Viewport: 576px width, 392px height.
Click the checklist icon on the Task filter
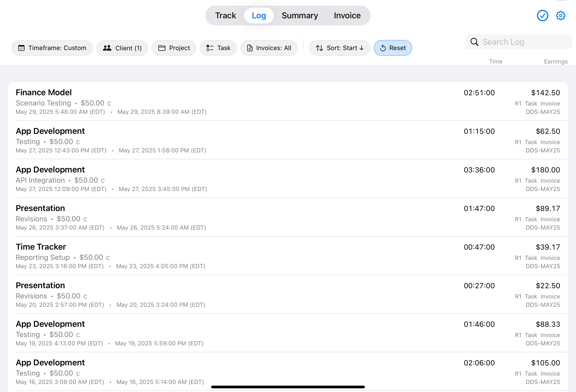tap(209, 48)
